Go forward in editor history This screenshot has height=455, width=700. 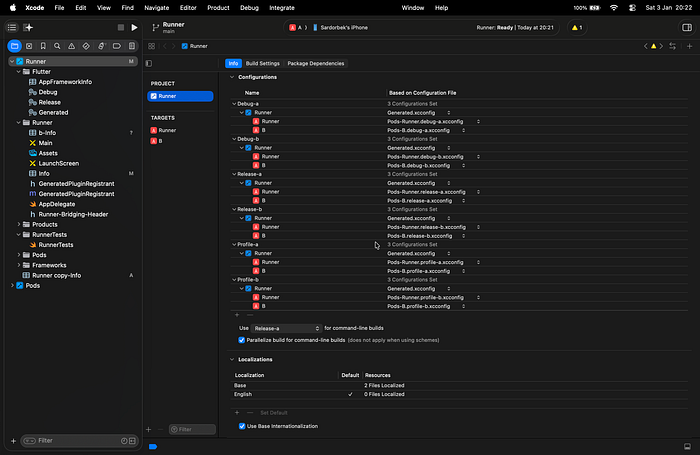tap(174, 46)
